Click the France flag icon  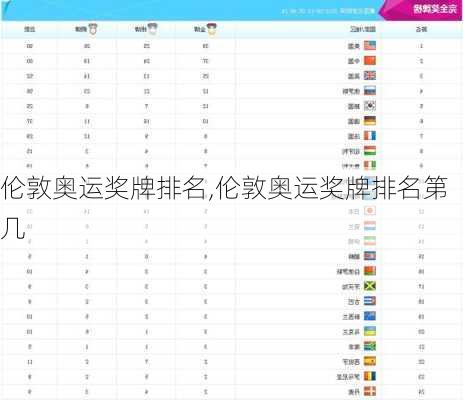tap(370, 136)
